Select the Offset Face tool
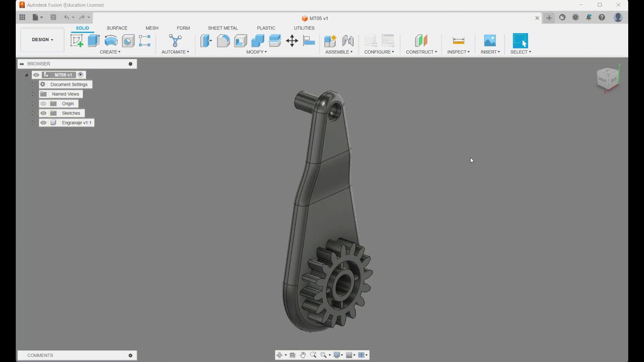Viewport: 644px width, 362px height. (275, 41)
